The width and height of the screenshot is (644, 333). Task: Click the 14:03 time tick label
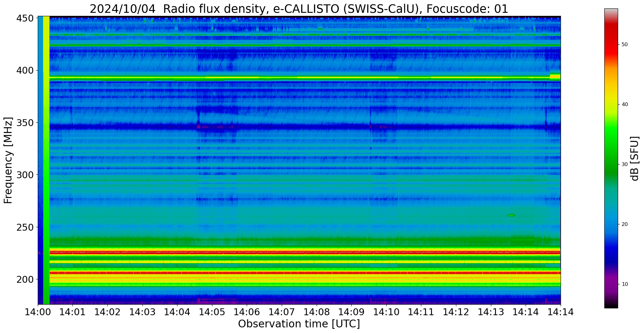pyautogui.click(x=142, y=312)
